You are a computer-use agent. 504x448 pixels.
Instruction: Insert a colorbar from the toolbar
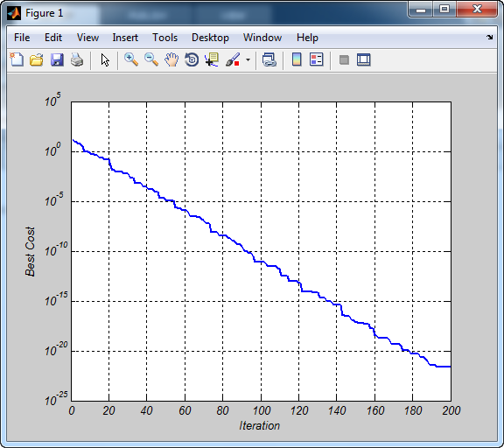coord(297,59)
